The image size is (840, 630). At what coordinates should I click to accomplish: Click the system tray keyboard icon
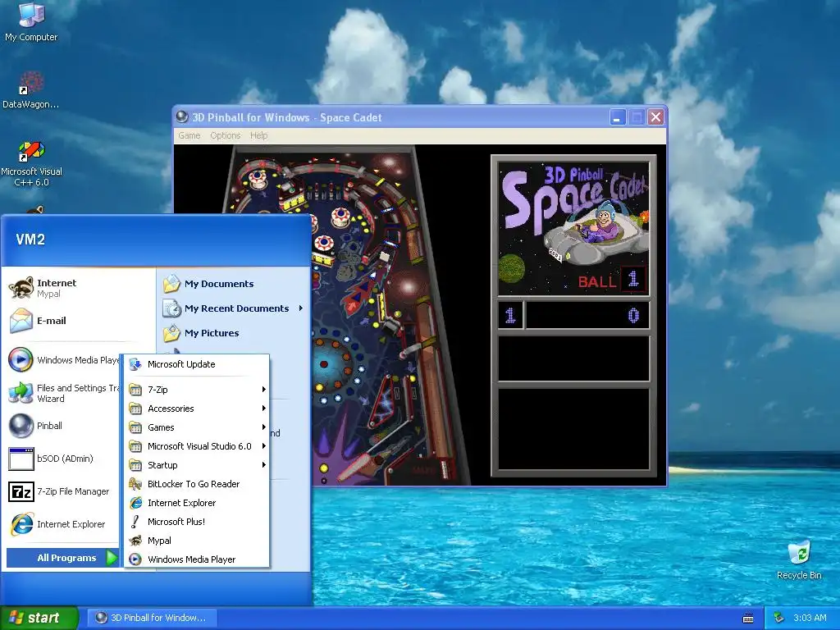tap(748, 619)
